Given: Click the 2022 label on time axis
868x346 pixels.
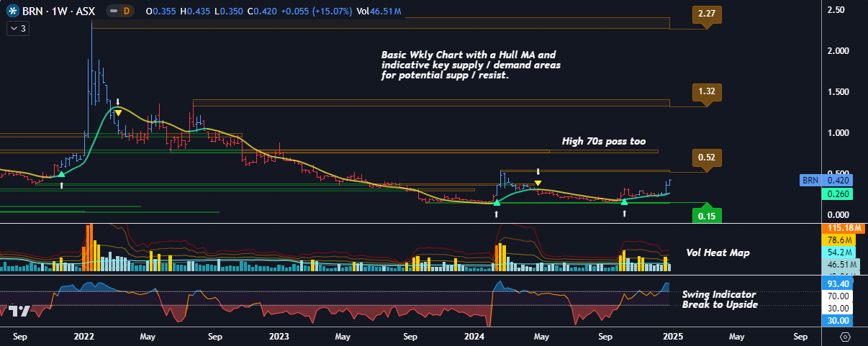Looking at the screenshot, I should coord(84,336).
